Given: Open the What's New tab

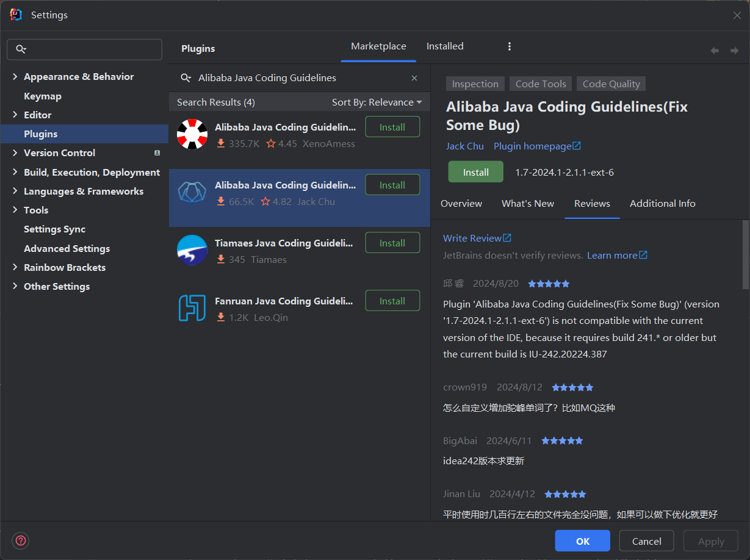Looking at the screenshot, I should point(528,204).
